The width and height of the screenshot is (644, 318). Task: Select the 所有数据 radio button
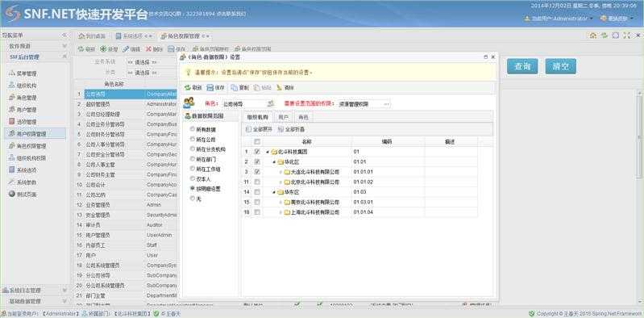pyautogui.click(x=192, y=129)
